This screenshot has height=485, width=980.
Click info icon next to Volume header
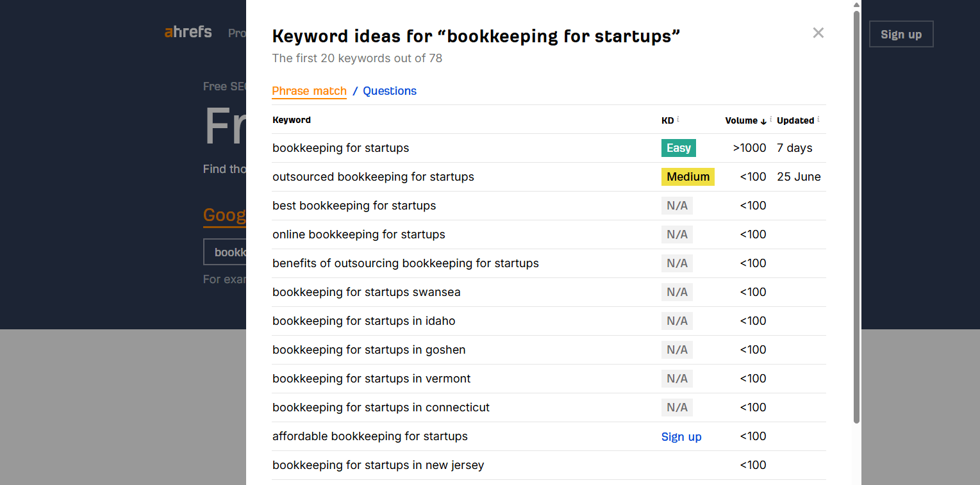770,119
